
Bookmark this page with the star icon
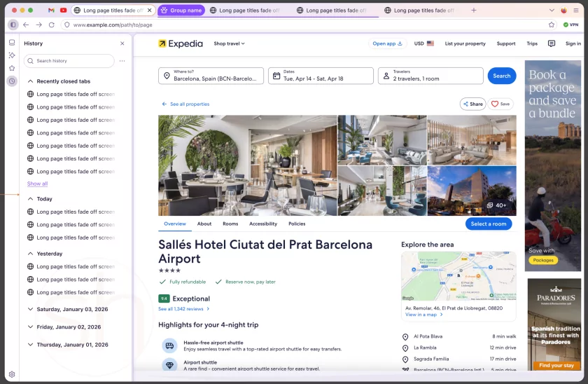coord(552,25)
